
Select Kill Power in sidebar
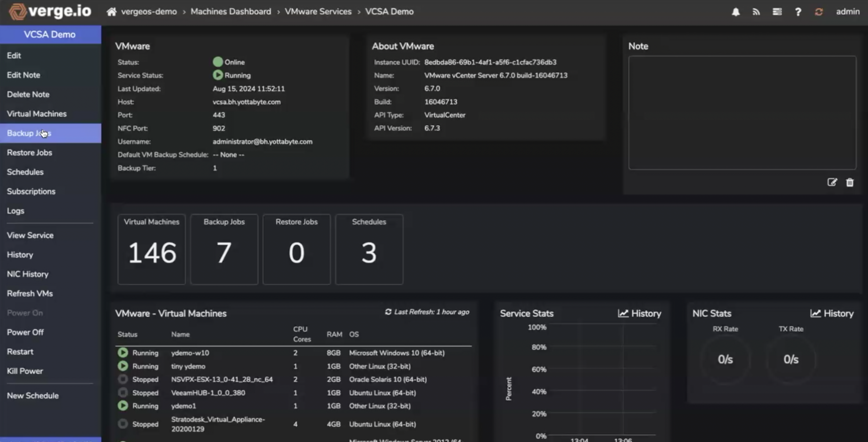(51, 371)
